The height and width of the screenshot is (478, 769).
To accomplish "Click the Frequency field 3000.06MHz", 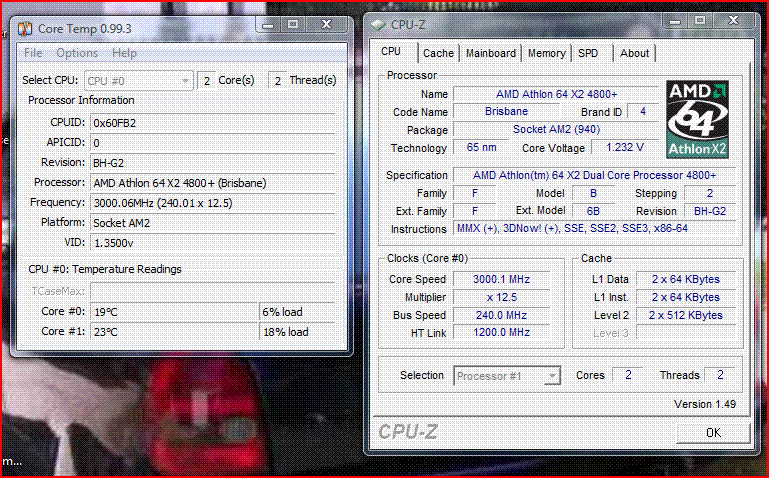I will (213, 202).
